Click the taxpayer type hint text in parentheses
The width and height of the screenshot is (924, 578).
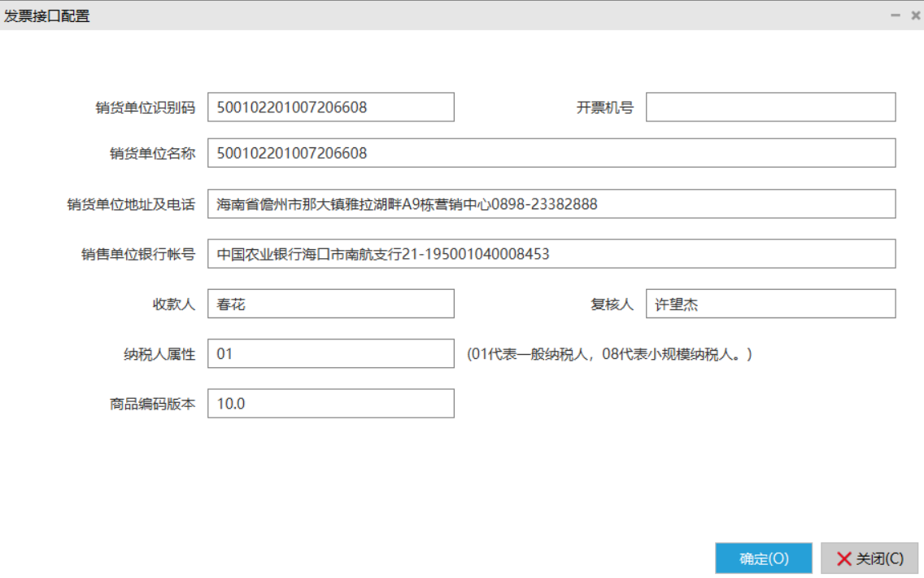click(608, 355)
